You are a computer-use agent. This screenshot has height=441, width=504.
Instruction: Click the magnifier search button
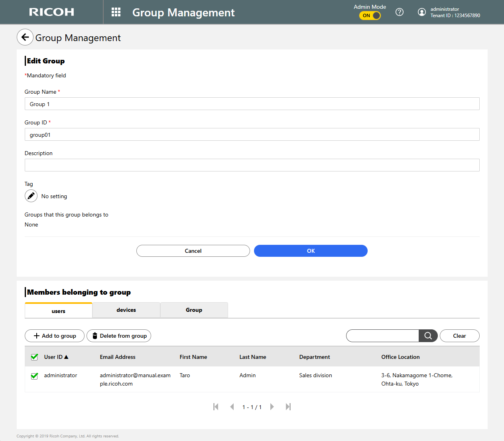click(428, 336)
